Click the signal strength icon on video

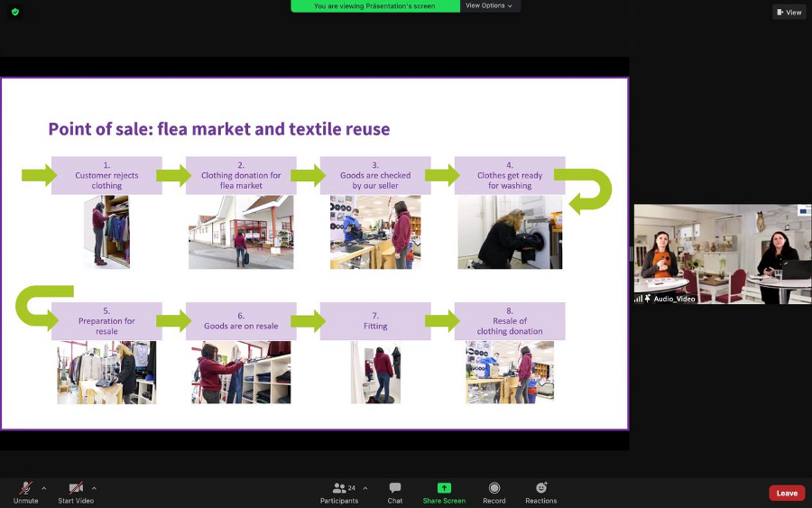point(639,299)
